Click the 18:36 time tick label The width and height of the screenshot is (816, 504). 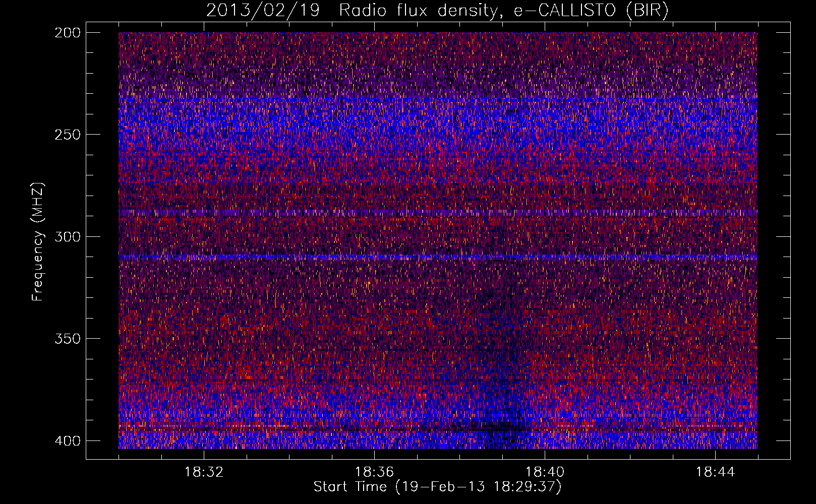(x=374, y=472)
